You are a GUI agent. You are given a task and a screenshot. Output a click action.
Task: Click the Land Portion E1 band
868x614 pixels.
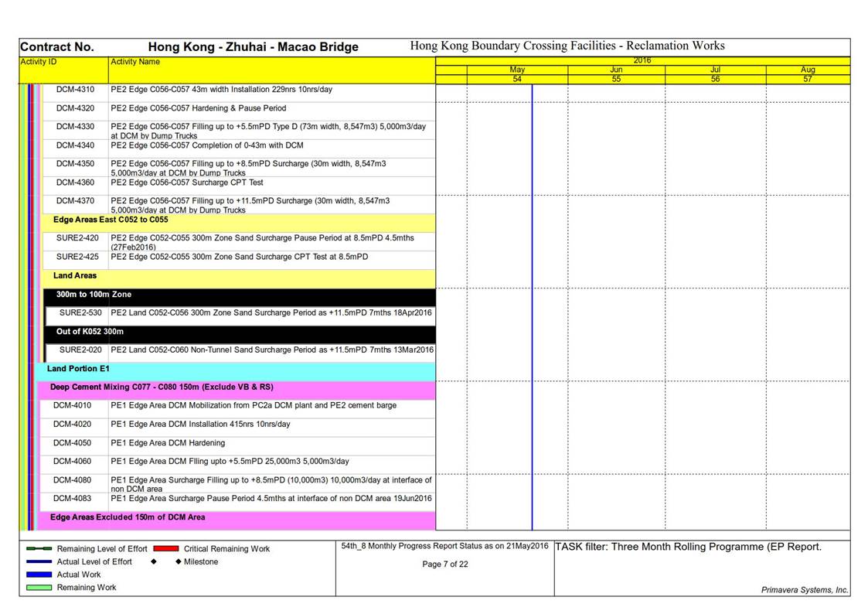click(x=236, y=371)
